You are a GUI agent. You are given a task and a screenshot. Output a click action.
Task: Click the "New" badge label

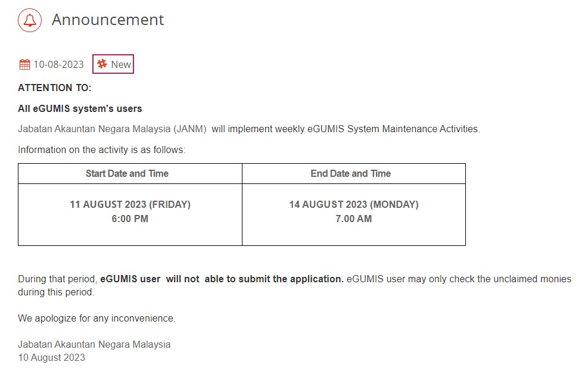(x=121, y=64)
